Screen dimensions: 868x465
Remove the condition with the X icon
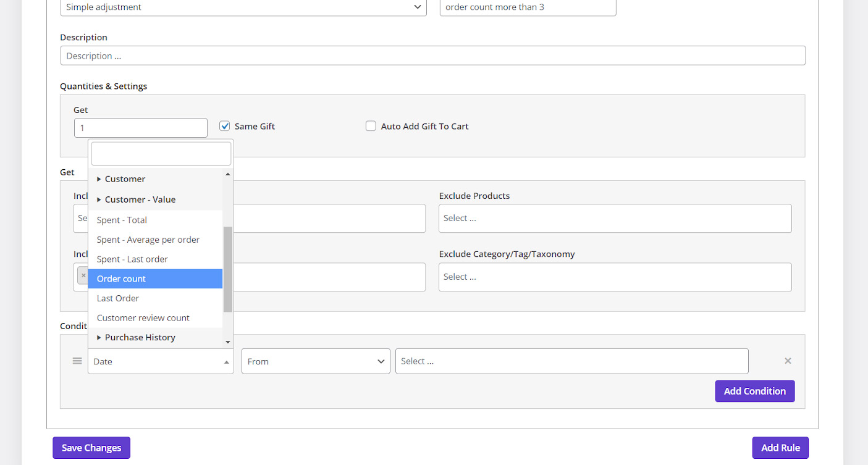788,361
